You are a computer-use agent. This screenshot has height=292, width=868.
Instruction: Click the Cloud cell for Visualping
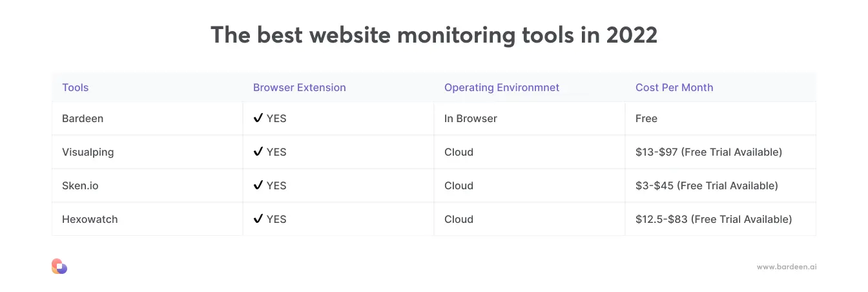[x=530, y=152]
